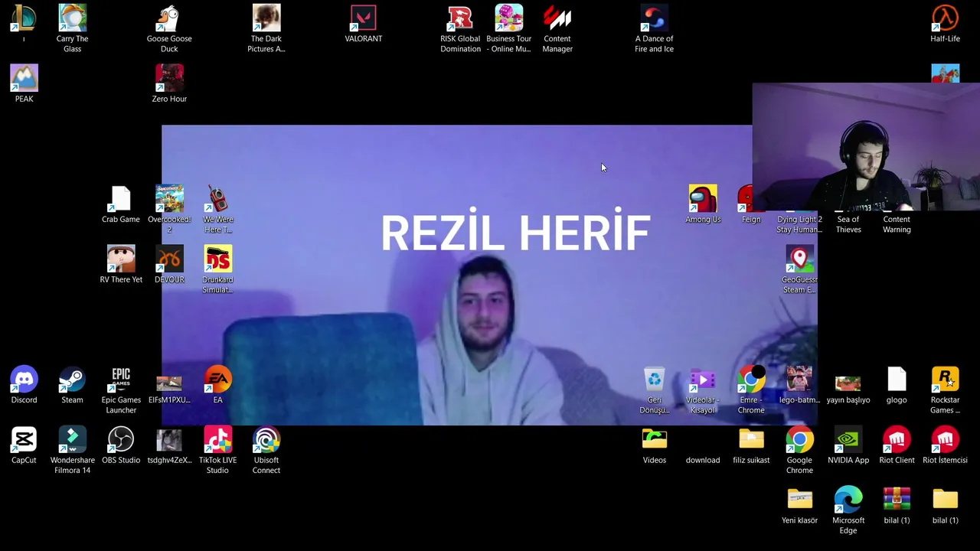Open OBS Studio shortcut
This screenshot has width=980, height=551.
coord(121,440)
